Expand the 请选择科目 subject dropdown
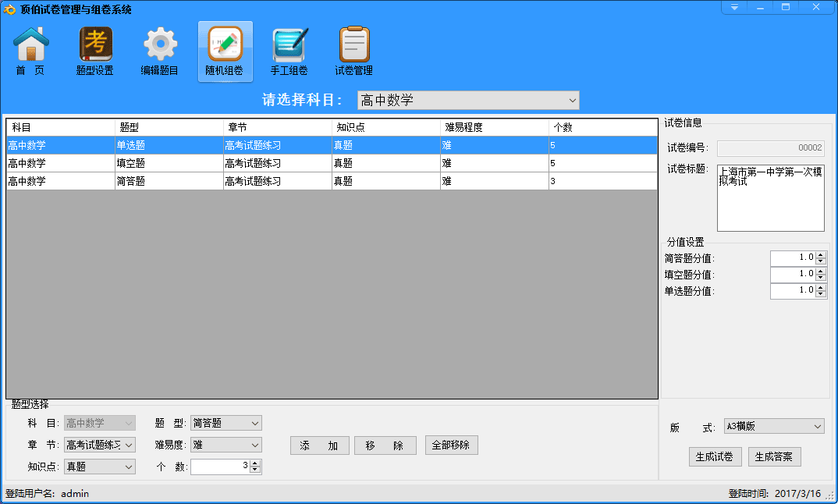 (573, 100)
